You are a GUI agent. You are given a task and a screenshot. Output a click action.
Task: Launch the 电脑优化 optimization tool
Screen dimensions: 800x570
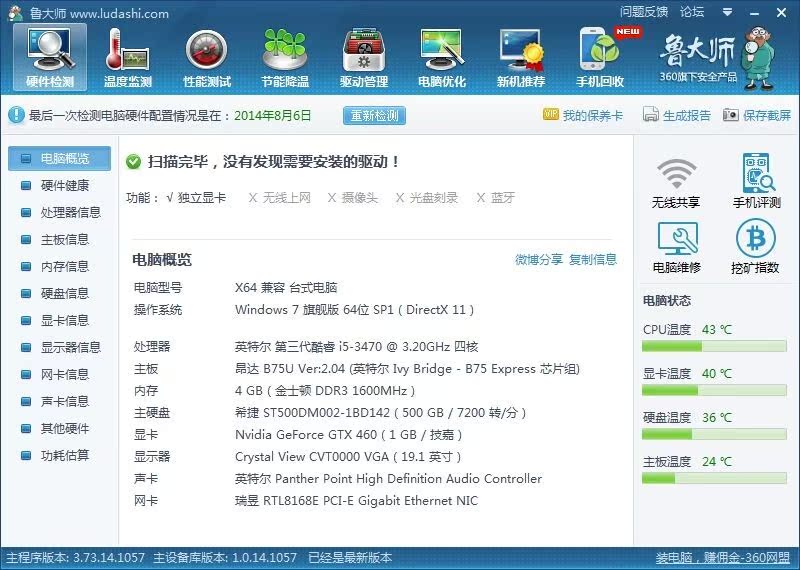(x=442, y=57)
